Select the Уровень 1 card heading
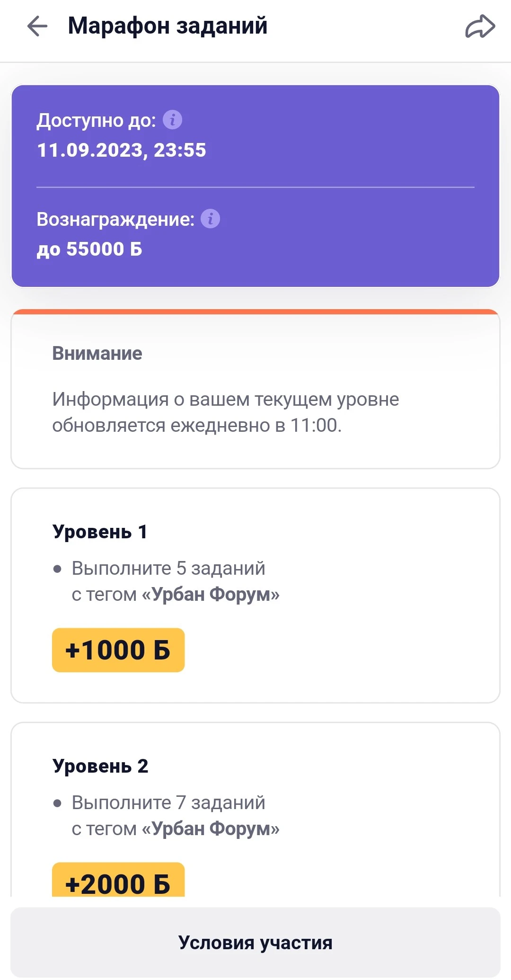511x980 pixels. [x=100, y=532]
